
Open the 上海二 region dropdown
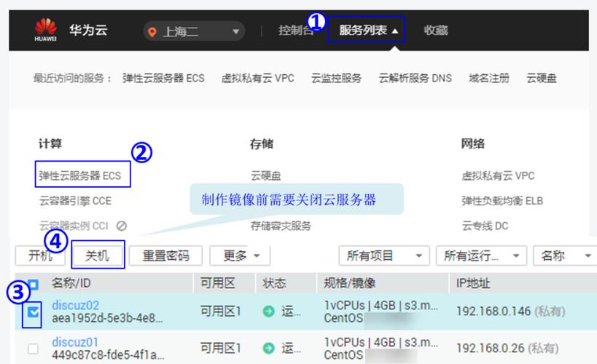tap(194, 31)
